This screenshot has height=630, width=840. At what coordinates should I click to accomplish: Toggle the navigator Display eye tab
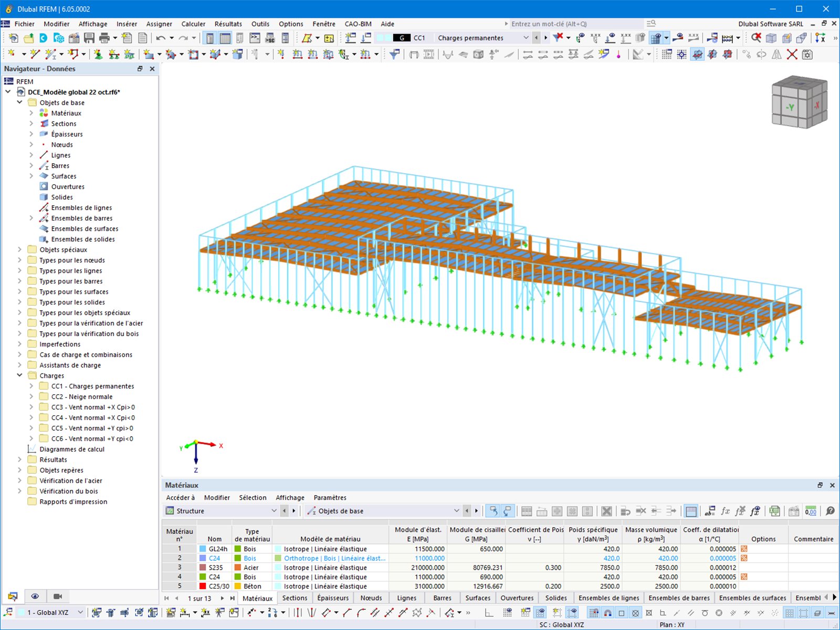35,596
